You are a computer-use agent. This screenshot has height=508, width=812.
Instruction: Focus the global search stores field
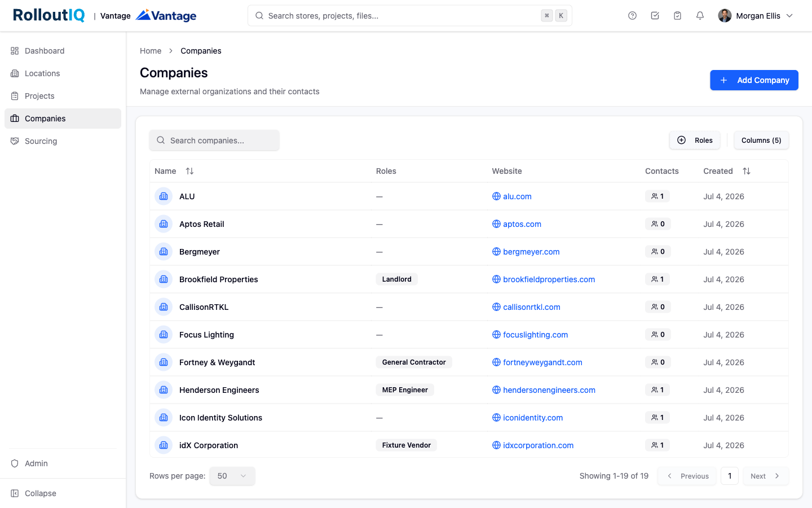[x=410, y=16]
